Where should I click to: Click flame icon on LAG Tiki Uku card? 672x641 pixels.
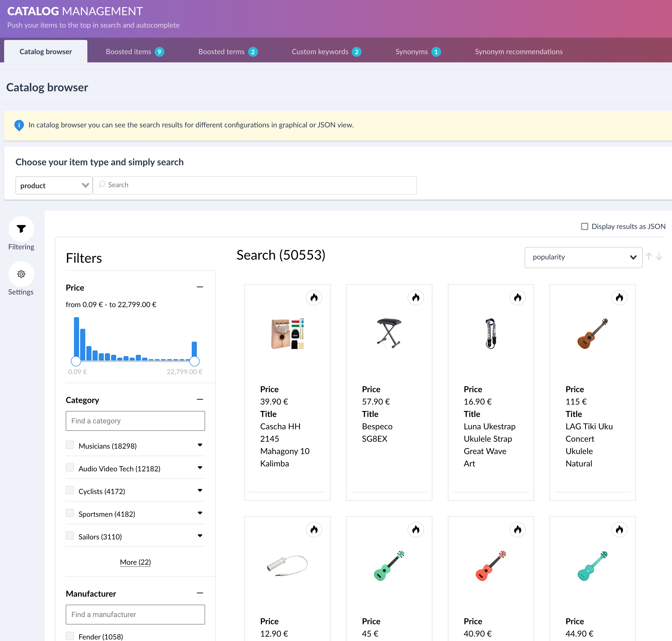pyautogui.click(x=619, y=297)
